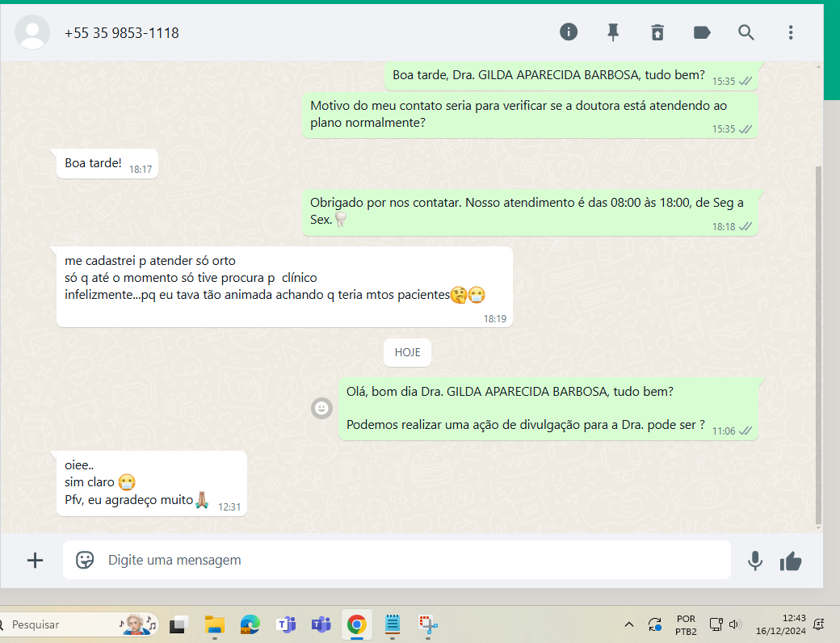
Task: Select message 'me cadastrei p atender só orto'
Action: (284, 287)
